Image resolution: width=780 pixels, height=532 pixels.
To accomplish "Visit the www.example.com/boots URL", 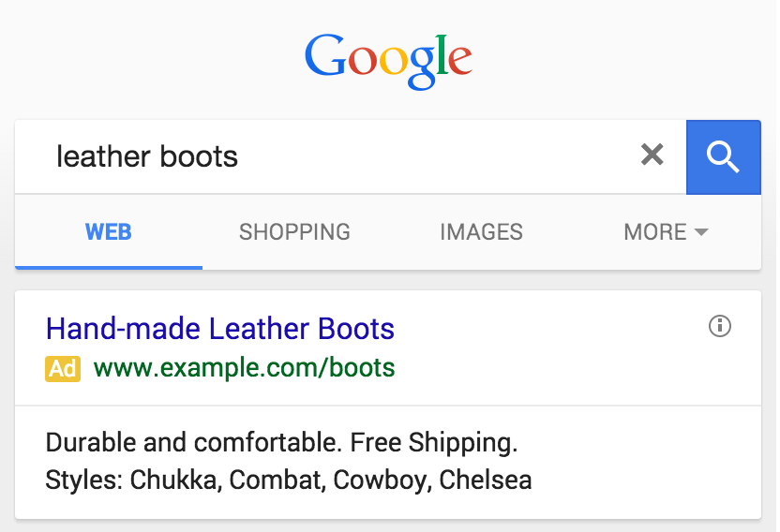I will click(245, 368).
